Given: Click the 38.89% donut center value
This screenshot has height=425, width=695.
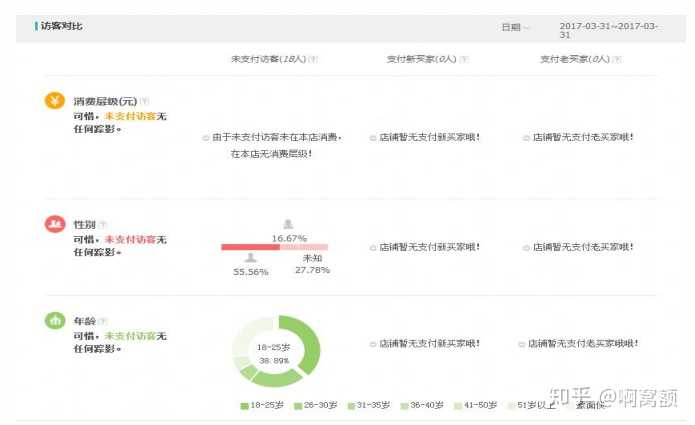Looking at the screenshot, I should 274,361.
